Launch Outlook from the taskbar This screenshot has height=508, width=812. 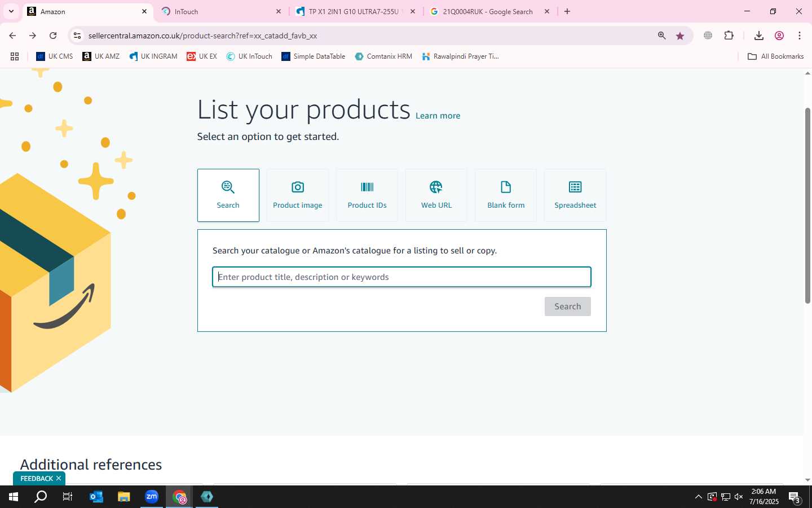pyautogui.click(x=96, y=497)
